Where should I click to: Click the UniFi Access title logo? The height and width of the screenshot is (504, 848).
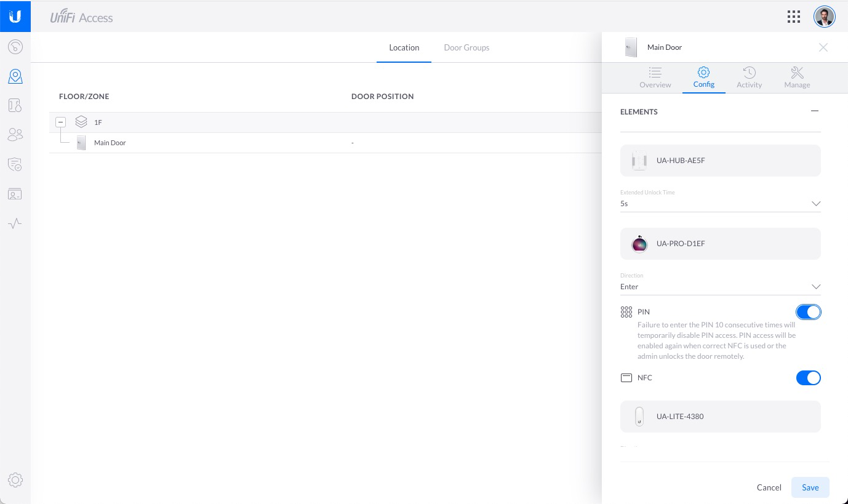tap(81, 17)
